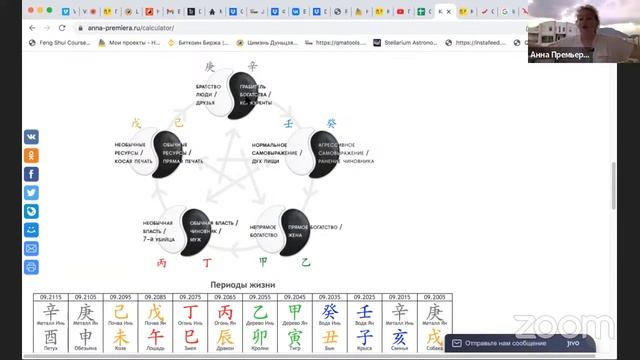Click the 09.2085 period header cell
Image resolution: width=640 pixels, height=360 pixels.
click(155, 297)
